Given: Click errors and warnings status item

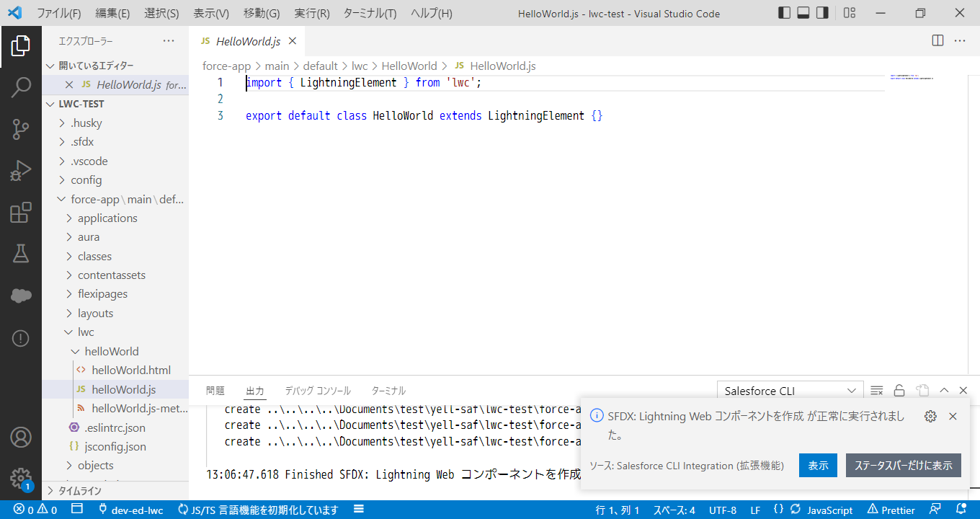Looking at the screenshot, I should pyautogui.click(x=35, y=510).
